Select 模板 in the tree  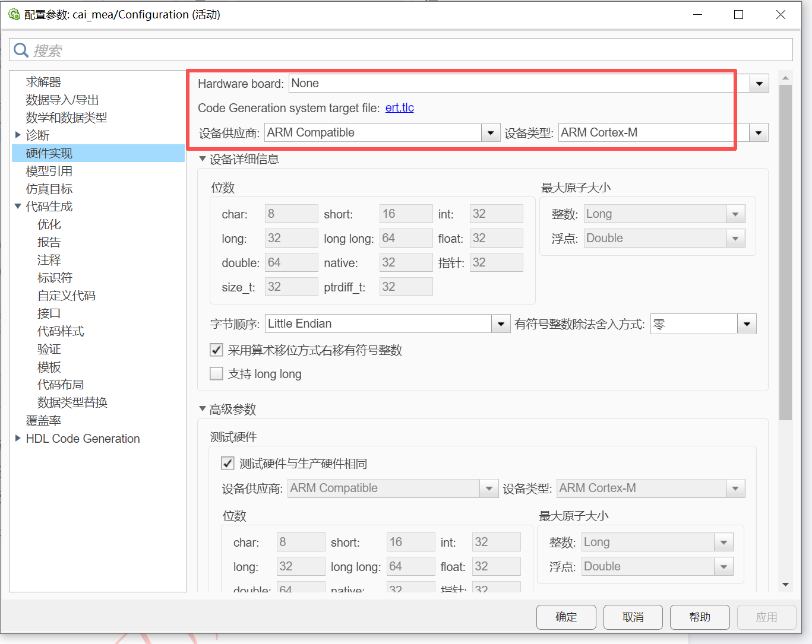tap(49, 367)
